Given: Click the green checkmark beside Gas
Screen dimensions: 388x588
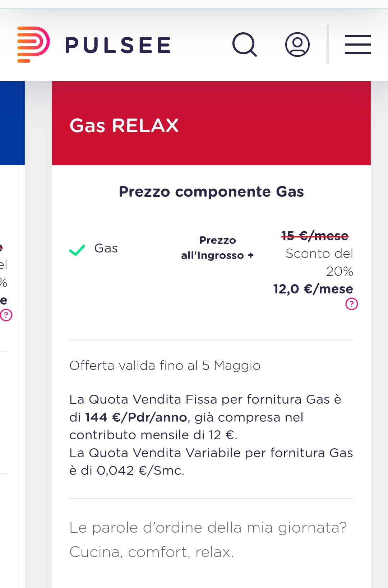Looking at the screenshot, I should coord(77,250).
